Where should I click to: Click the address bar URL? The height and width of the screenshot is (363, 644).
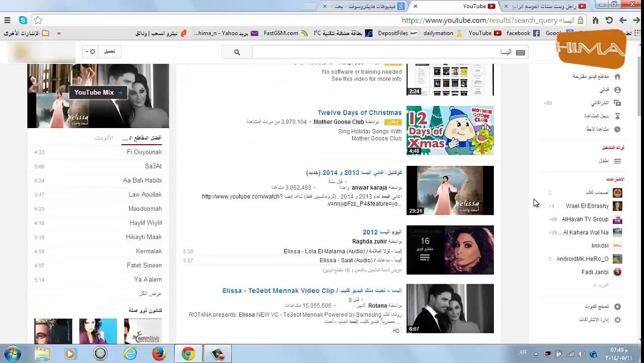pos(488,20)
